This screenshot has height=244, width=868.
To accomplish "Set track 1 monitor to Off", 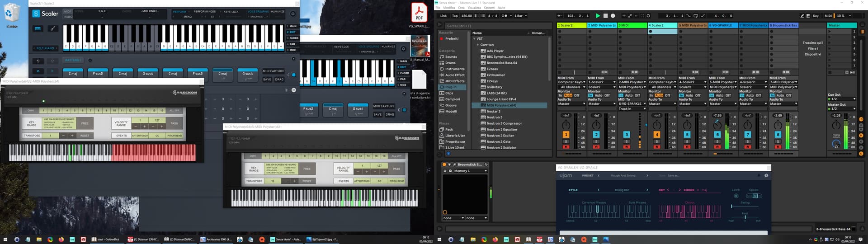I will pyautogui.click(x=576, y=95).
